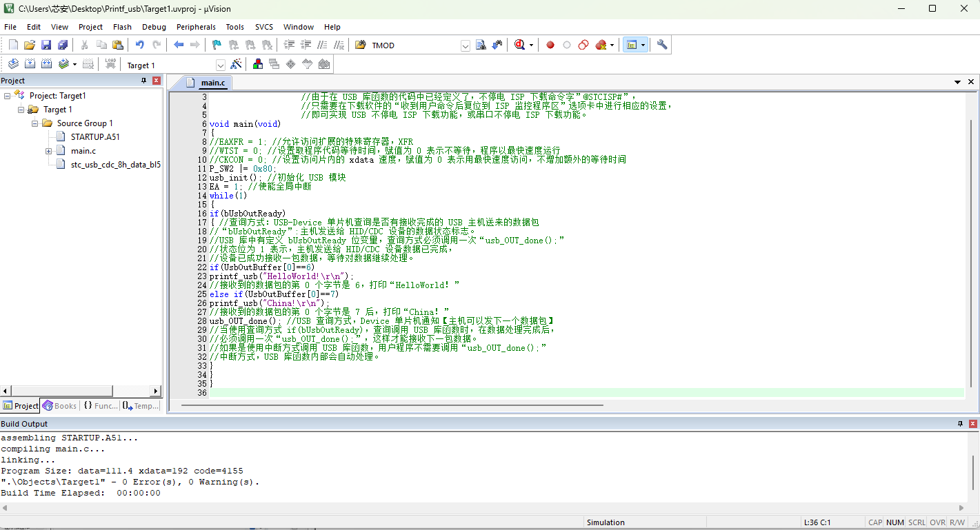
Task: Open the TMOD find combo box dropdown
Action: (466, 45)
